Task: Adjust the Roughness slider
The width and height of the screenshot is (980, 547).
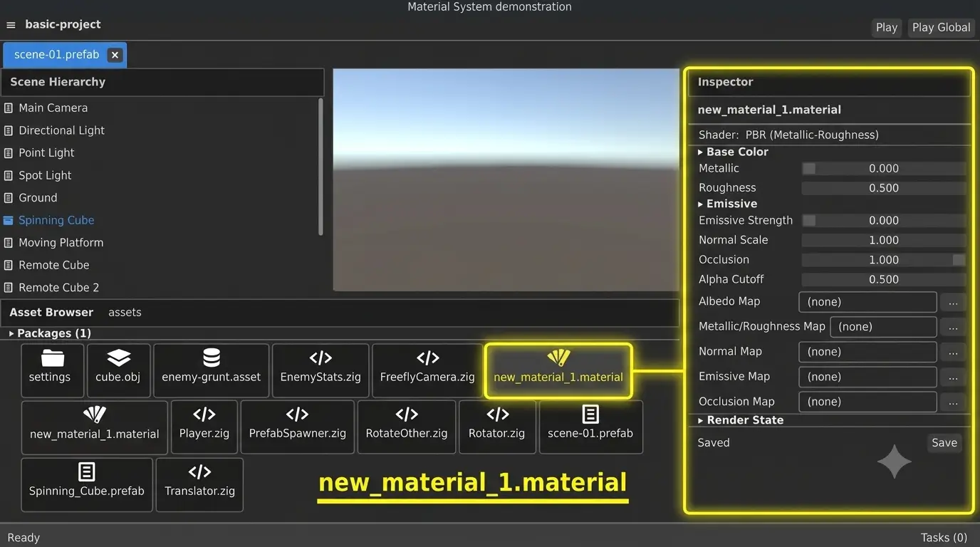Action: coord(884,188)
